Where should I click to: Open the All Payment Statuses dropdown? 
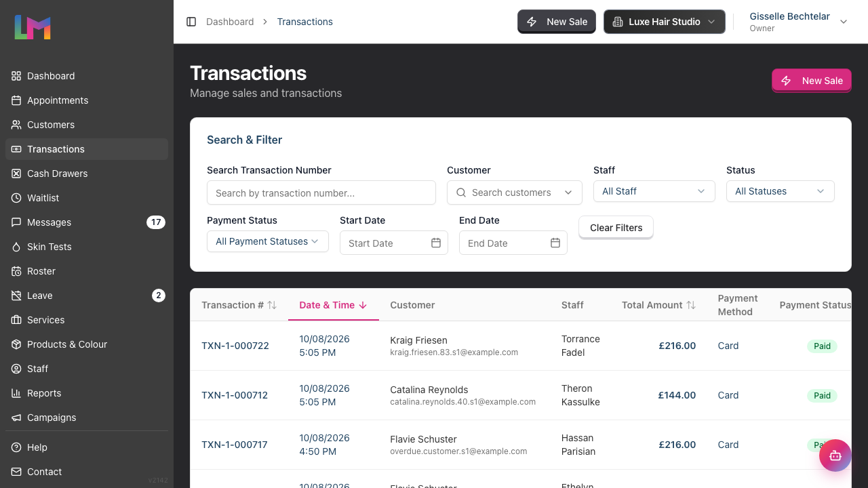pyautogui.click(x=268, y=241)
